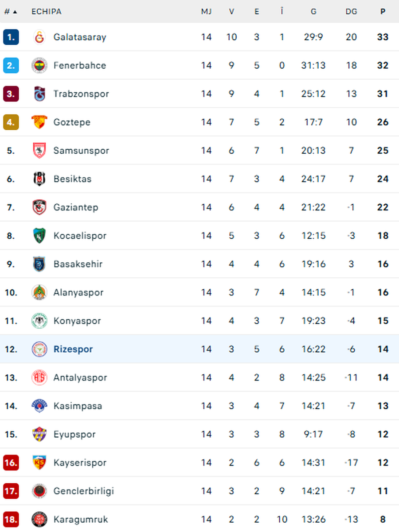Click the Goztepe club badge
This screenshot has height=532, width=399.
tap(39, 122)
